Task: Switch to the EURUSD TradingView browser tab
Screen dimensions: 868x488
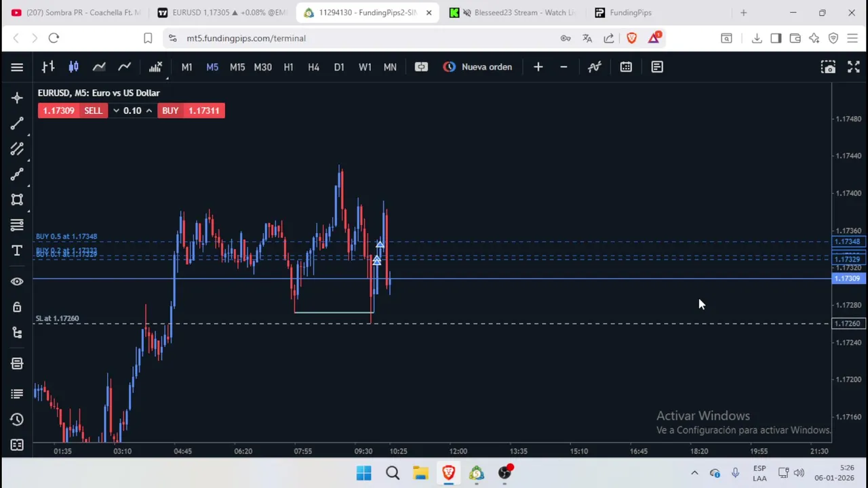Action: (x=222, y=12)
